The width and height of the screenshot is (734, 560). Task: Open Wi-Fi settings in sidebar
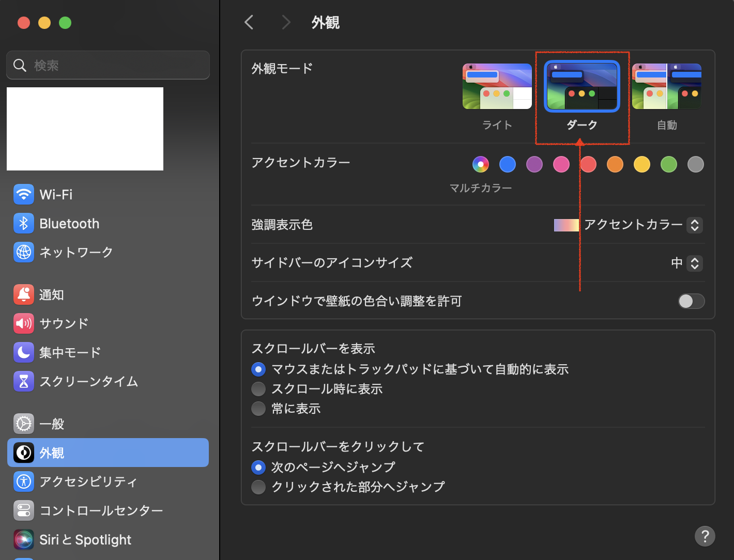pos(56,195)
